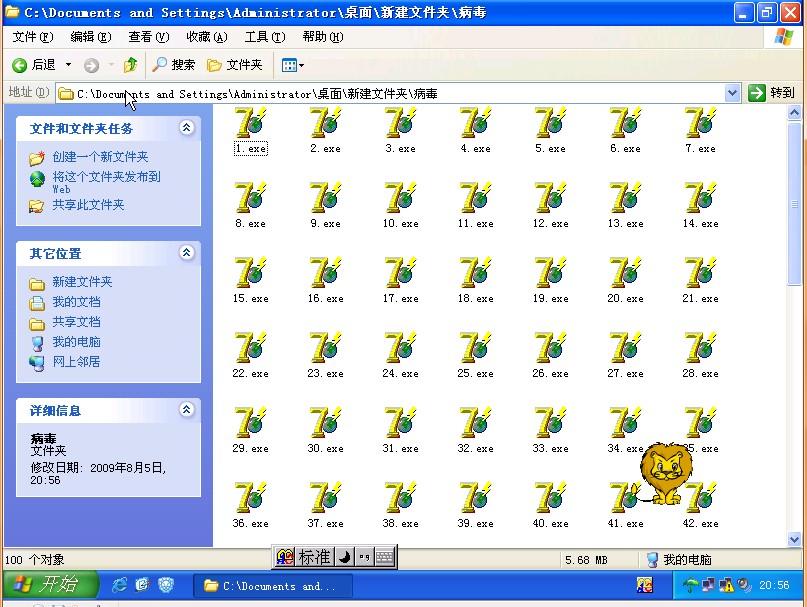Open the 工具(T) menu
807x607 pixels.
tap(265, 37)
